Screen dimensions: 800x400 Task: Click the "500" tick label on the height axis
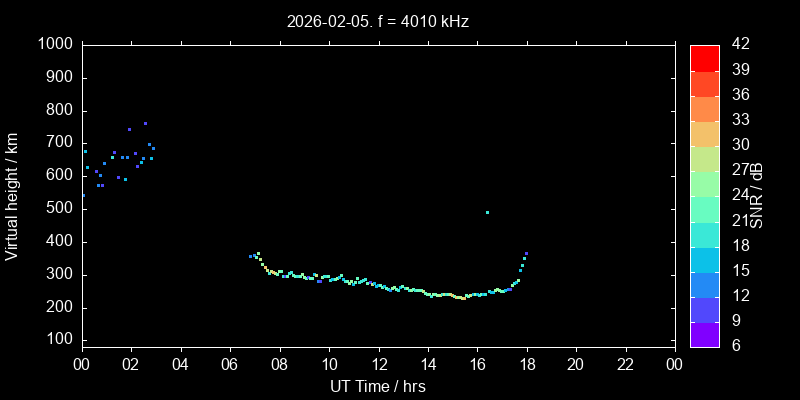(x=59, y=208)
